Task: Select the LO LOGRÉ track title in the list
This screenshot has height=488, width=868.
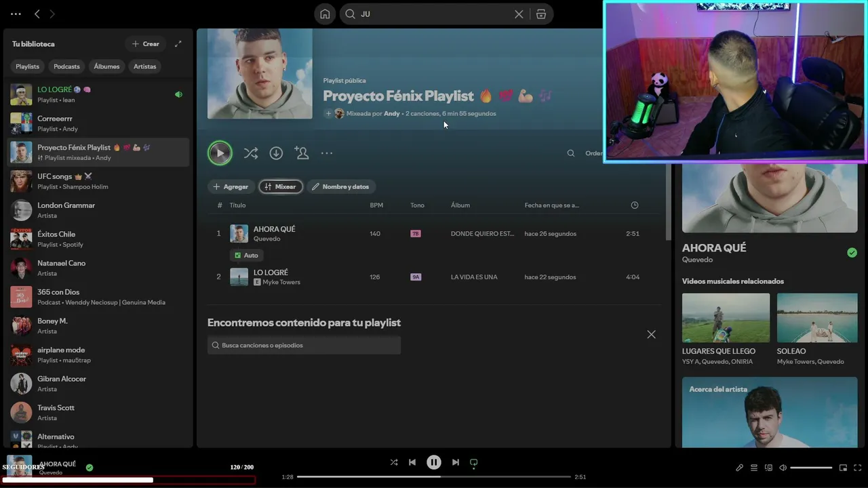Action: click(x=271, y=272)
